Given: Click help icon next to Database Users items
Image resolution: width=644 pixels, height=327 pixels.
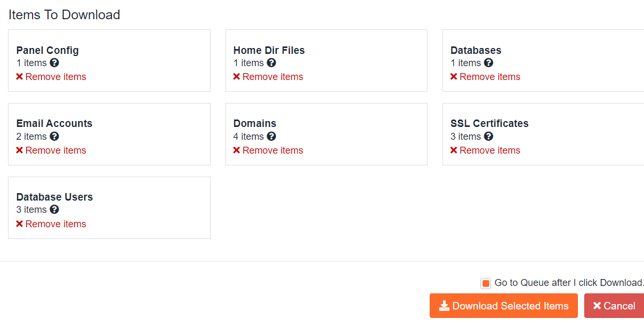Looking at the screenshot, I should (x=54, y=210).
